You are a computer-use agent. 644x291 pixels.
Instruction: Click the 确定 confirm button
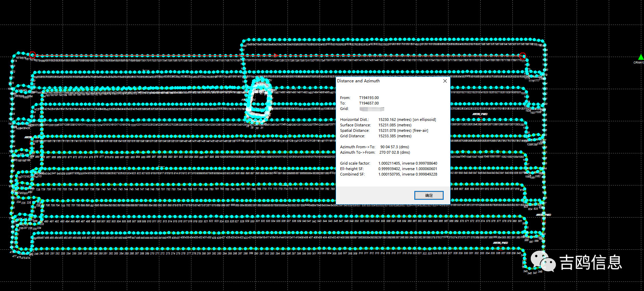[x=429, y=195]
